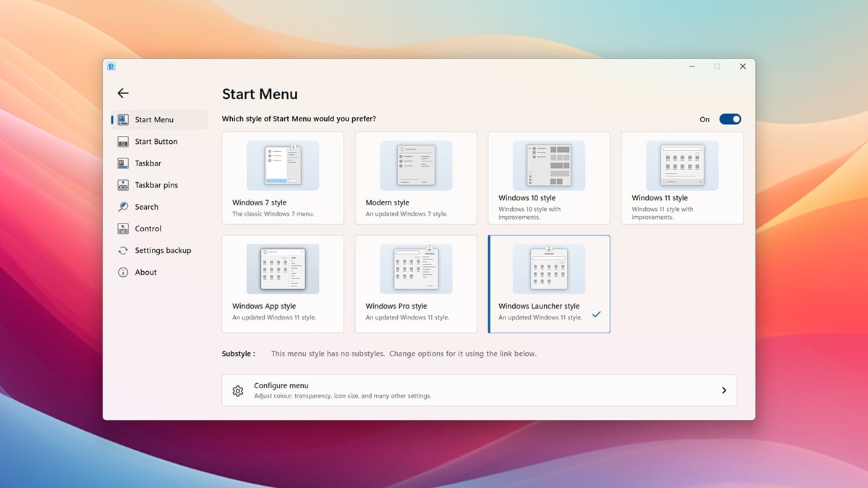This screenshot has height=488, width=868.
Task: Choose the Windows Pro style preview image
Action: (x=416, y=269)
